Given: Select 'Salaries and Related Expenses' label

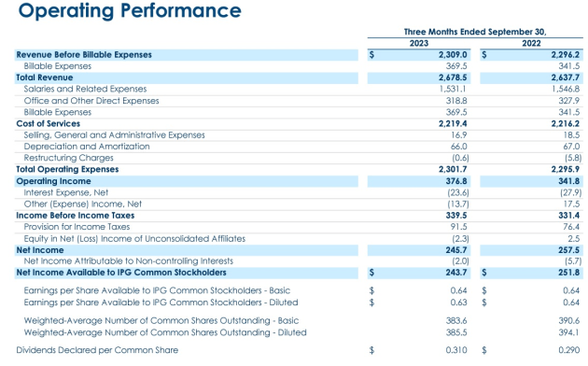Looking at the screenshot, I should [x=85, y=89].
